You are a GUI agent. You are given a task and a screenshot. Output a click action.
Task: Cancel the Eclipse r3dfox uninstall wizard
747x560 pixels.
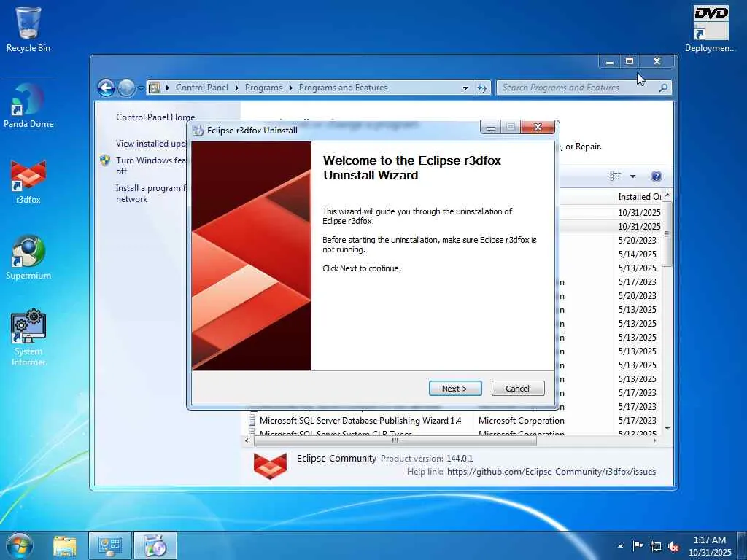click(517, 389)
